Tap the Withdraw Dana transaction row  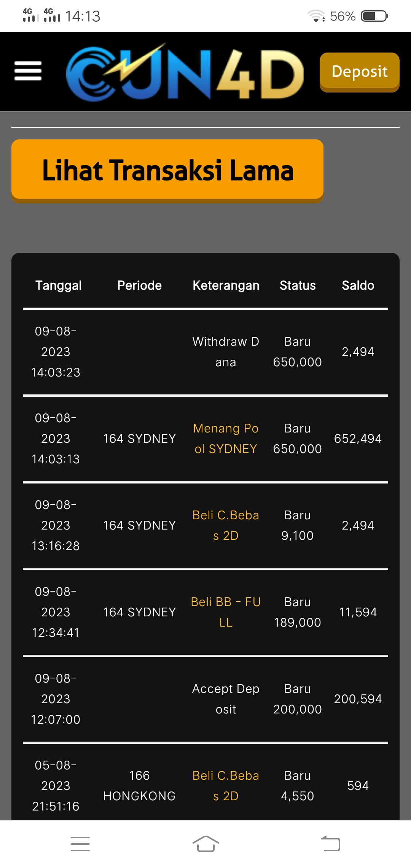pos(226,352)
